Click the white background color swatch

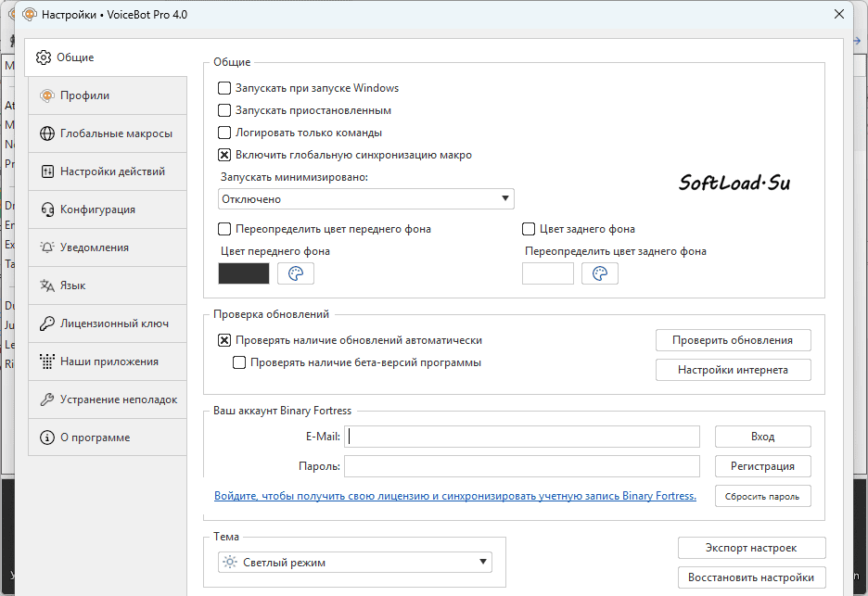(548, 273)
